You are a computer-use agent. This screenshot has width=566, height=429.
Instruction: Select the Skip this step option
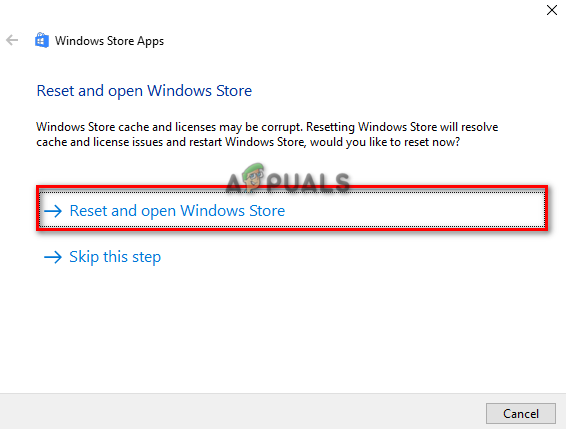103,257
